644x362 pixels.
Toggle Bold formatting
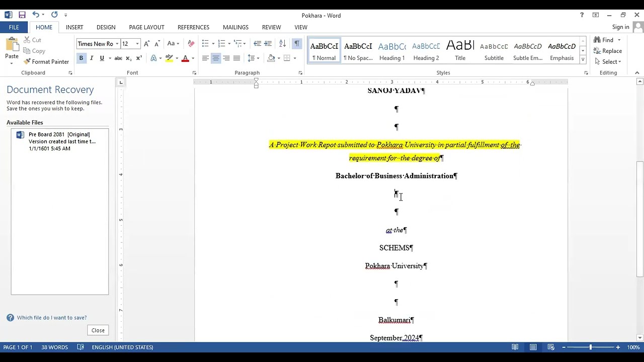[81, 58]
